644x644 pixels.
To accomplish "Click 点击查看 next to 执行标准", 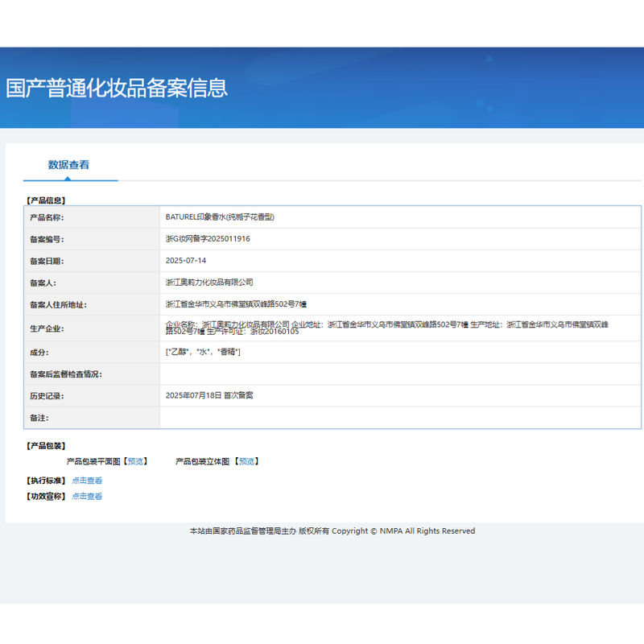I will (x=87, y=481).
